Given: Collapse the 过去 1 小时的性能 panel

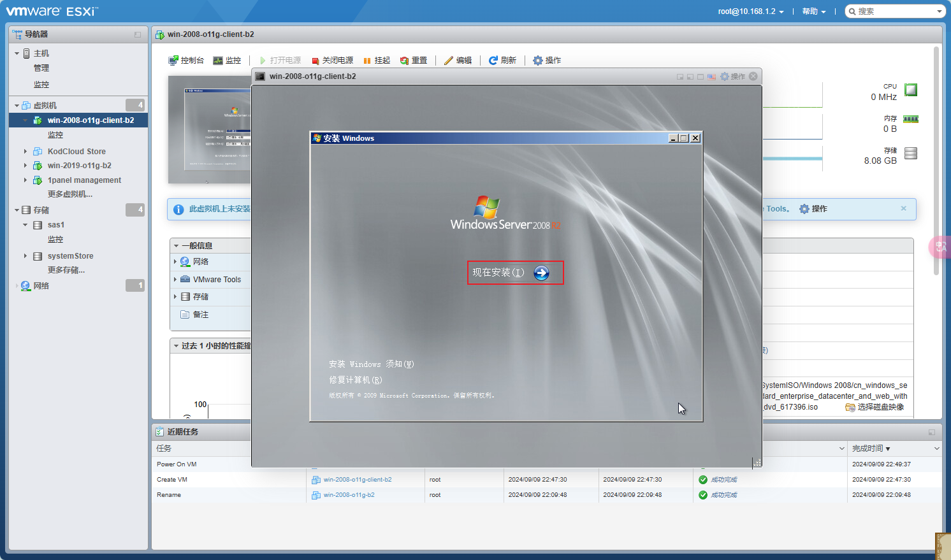Looking at the screenshot, I should (177, 346).
